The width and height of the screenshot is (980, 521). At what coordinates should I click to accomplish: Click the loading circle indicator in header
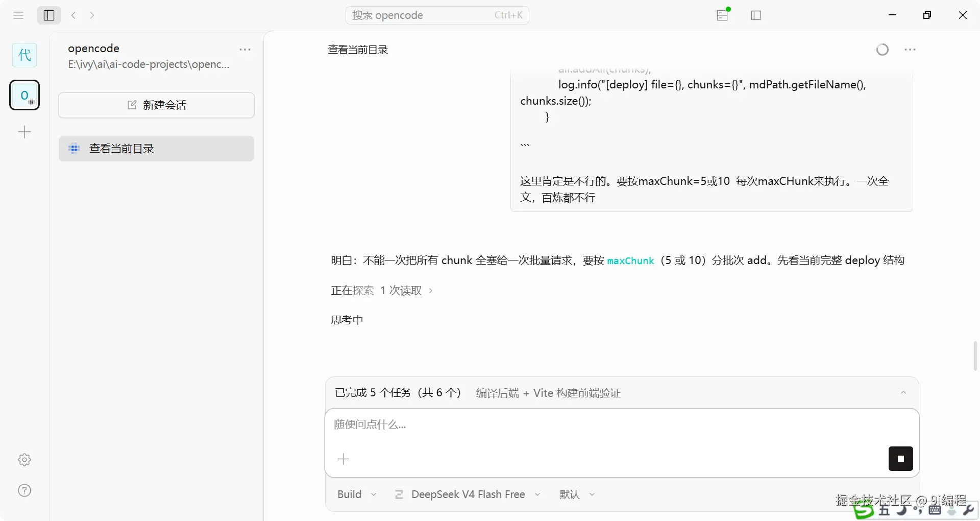point(883,50)
